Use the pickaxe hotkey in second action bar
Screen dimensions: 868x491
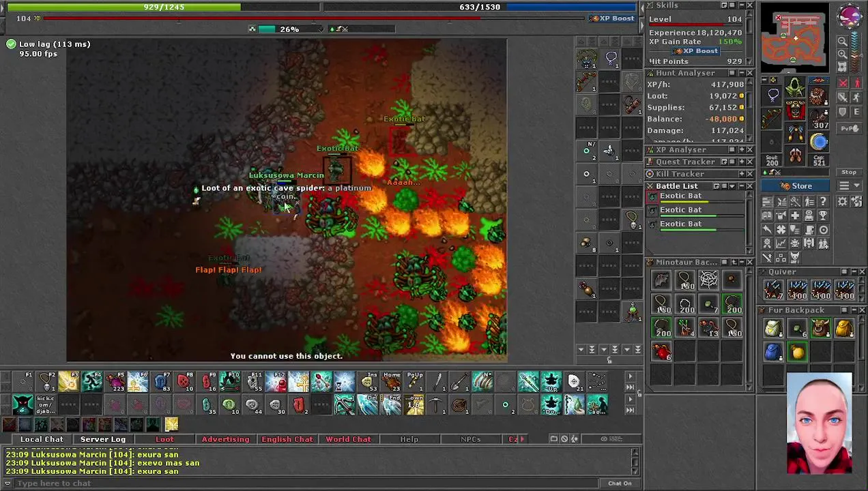pos(437,405)
